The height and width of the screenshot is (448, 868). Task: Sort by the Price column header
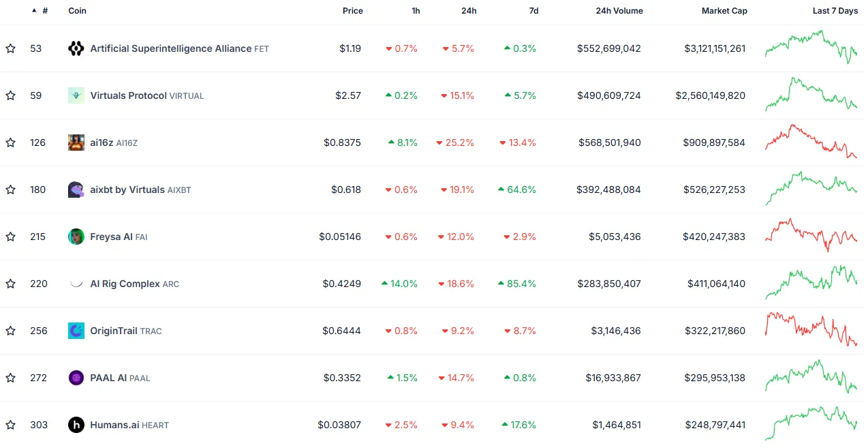click(353, 11)
